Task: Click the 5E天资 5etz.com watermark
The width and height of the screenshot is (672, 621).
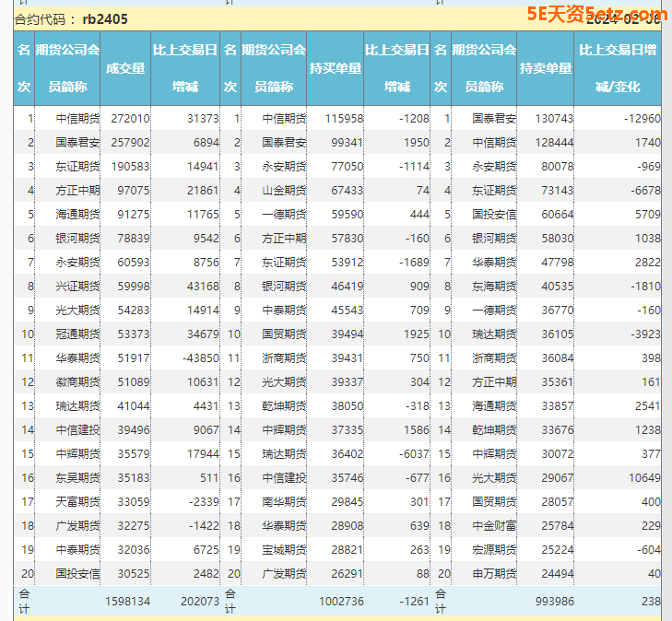Action: click(x=595, y=15)
